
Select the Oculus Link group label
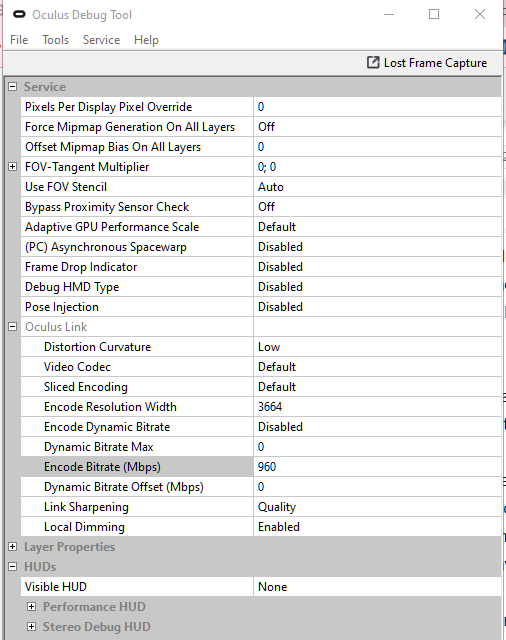click(x=56, y=327)
